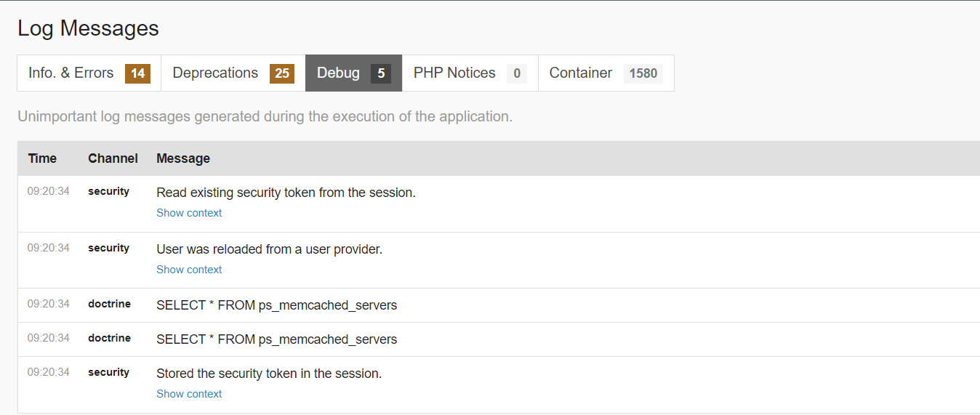The width and height of the screenshot is (980, 415).
Task: Click the Log Messages page heading
Action: [x=88, y=28]
